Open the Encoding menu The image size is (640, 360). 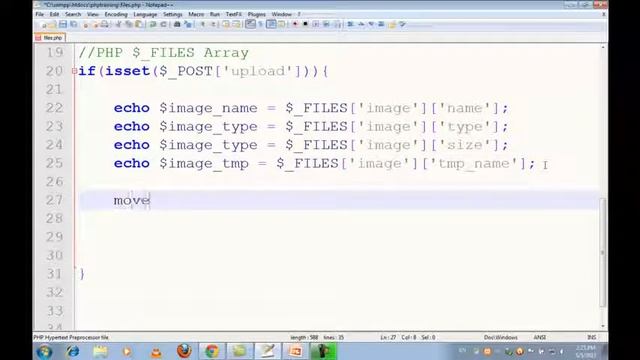(x=116, y=14)
